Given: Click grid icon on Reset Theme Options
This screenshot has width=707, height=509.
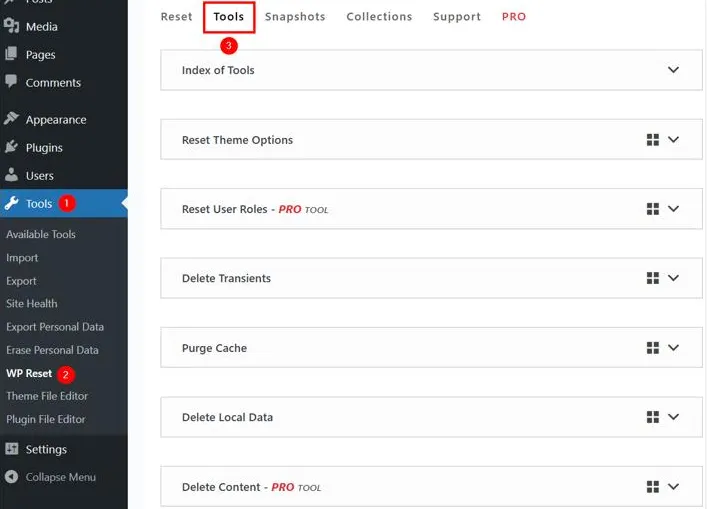Looking at the screenshot, I should tap(652, 140).
